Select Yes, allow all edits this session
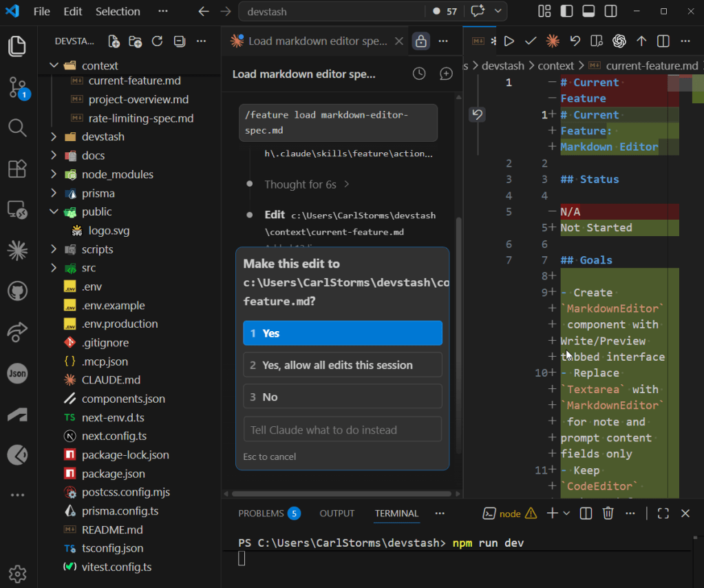The height and width of the screenshot is (588, 704). pyautogui.click(x=342, y=365)
